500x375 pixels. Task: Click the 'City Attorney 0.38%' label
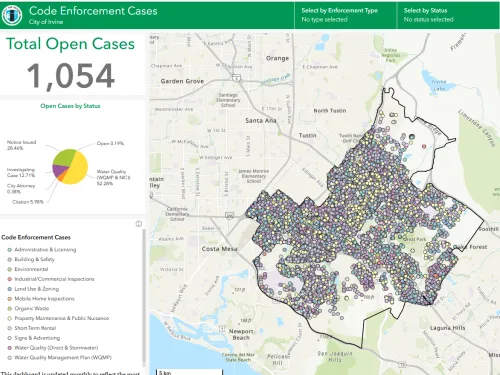[x=21, y=189]
